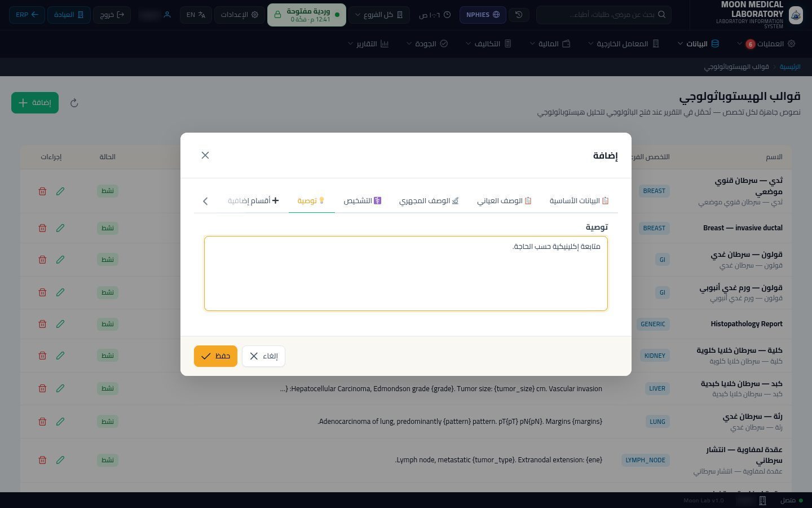Cancel the dialog with إلغاء button
This screenshot has width=812, height=508.
(263, 356)
